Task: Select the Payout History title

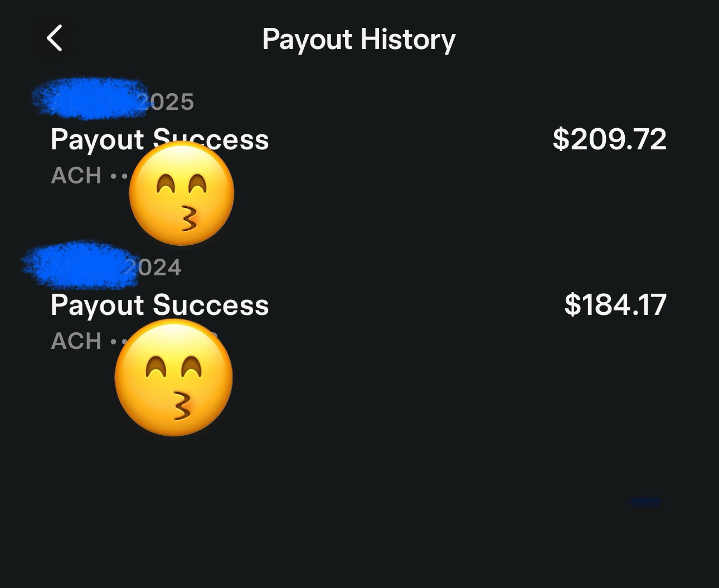Action: coord(359,40)
